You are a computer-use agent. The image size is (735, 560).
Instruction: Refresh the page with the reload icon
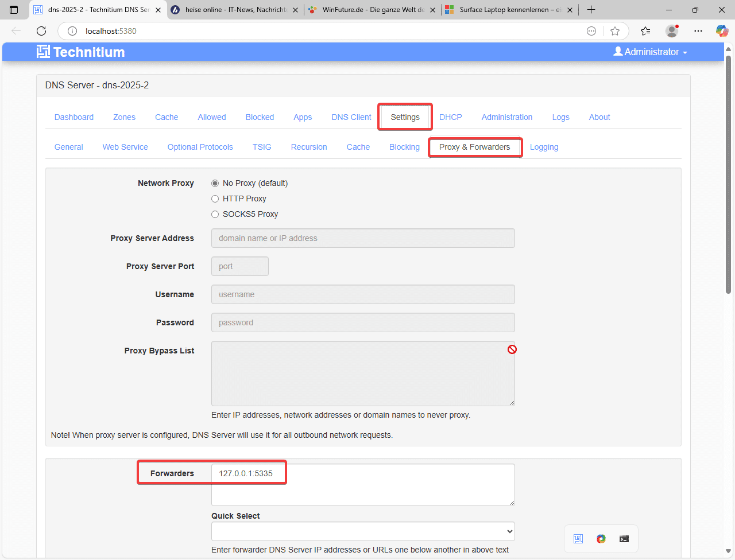pos(41,31)
